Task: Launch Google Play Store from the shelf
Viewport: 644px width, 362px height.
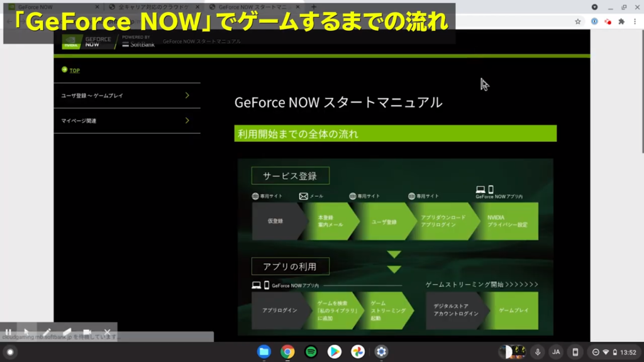Action: [335, 352]
